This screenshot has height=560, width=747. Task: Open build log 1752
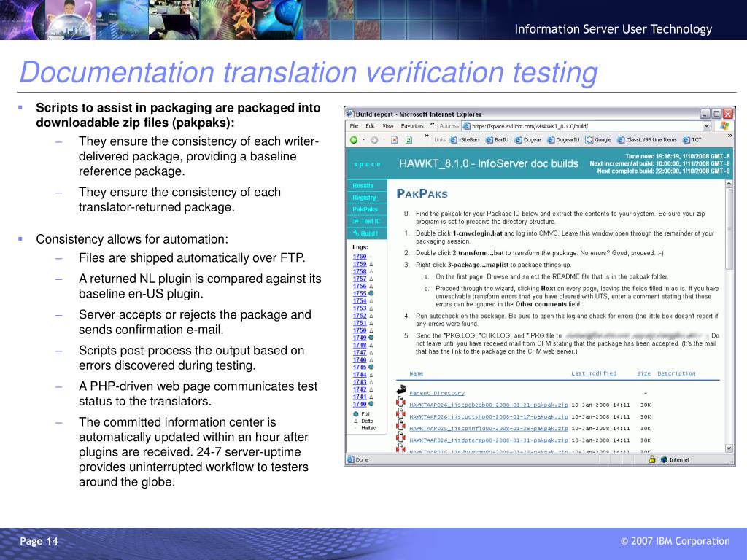point(360,316)
